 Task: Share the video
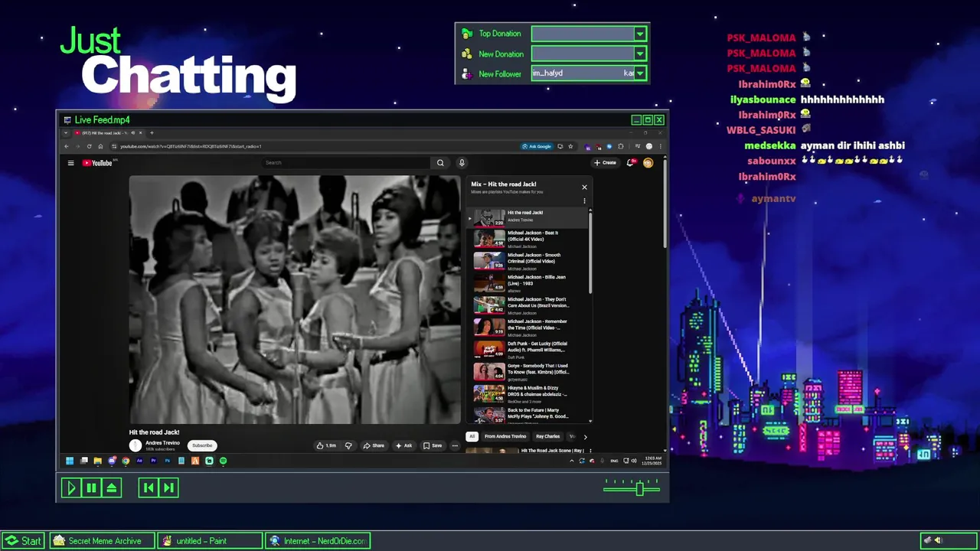(374, 445)
